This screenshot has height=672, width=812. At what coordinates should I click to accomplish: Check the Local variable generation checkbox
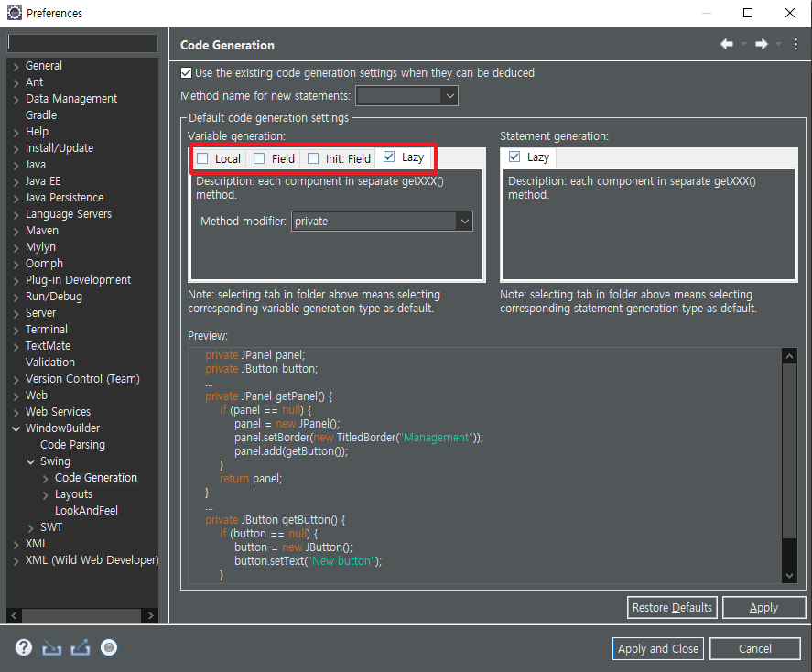click(202, 158)
